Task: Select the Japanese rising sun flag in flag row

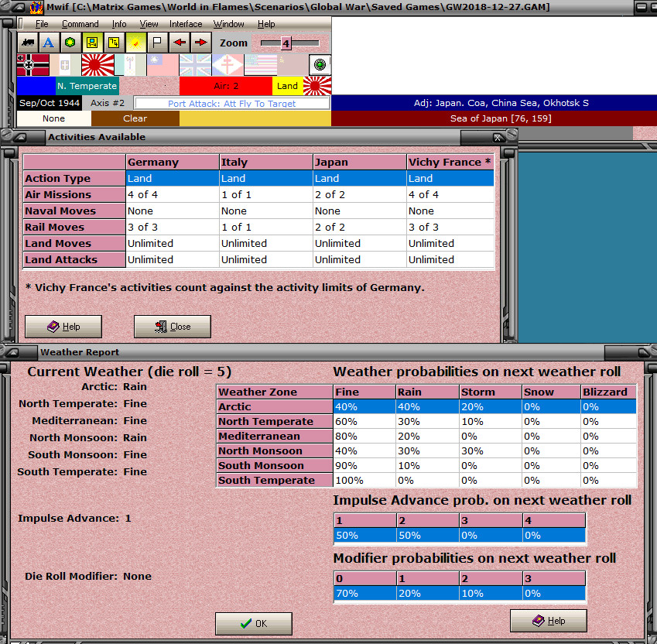Action: point(98,65)
